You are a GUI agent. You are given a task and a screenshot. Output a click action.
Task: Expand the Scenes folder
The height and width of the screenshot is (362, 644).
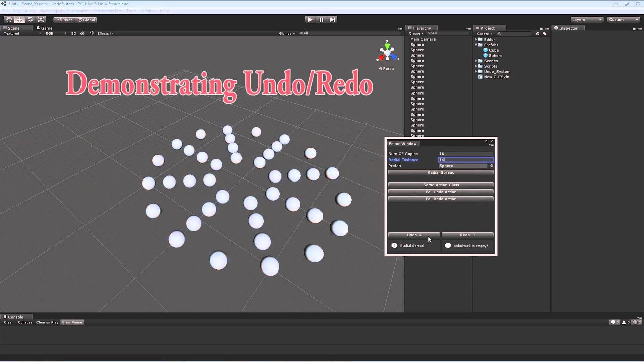click(476, 61)
